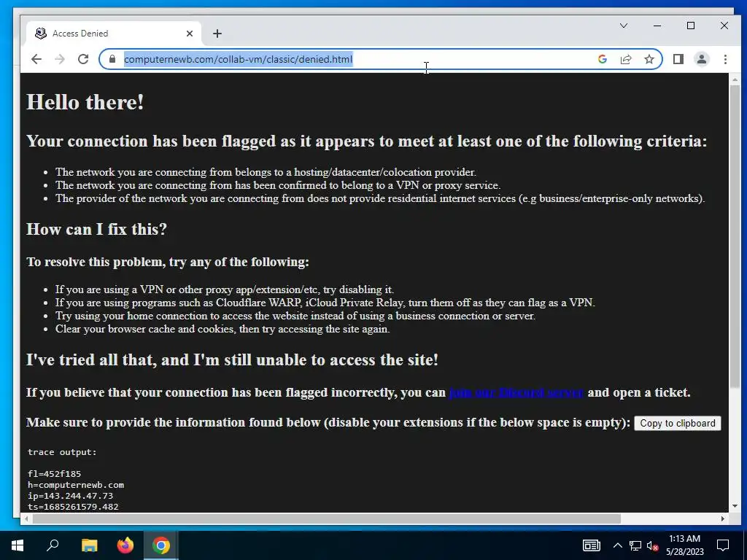This screenshot has width=747, height=560.
Task: Click the horizontal scrollbar right arrow
Action: pyautogui.click(x=723, y=518)
